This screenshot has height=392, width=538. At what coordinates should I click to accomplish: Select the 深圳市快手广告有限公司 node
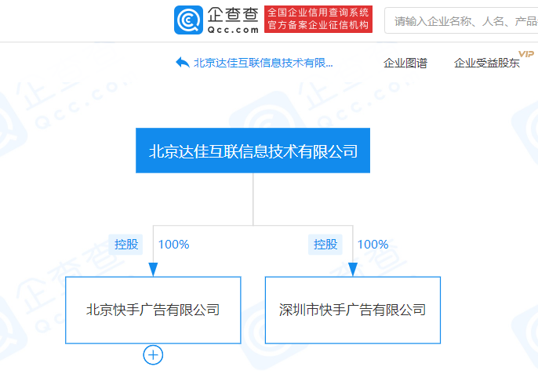[x=353, y=310]
